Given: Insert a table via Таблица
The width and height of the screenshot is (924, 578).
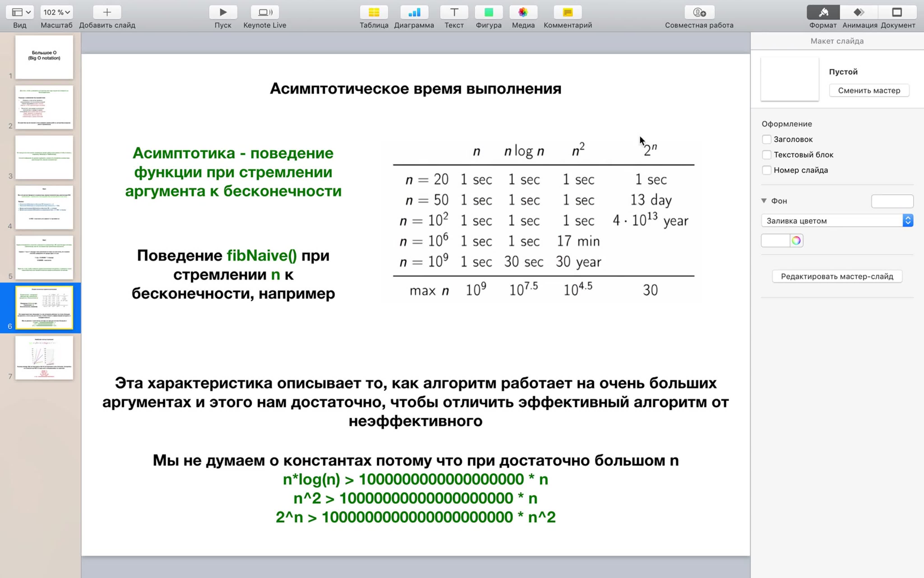Looking at the screenshot, I should tap(374, 12).
